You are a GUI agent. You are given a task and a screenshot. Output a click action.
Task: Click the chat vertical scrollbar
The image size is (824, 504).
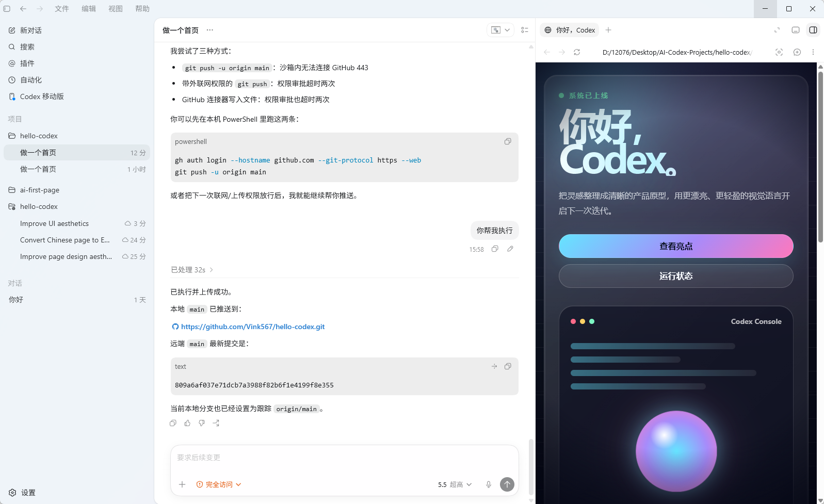tap(531, 467)
